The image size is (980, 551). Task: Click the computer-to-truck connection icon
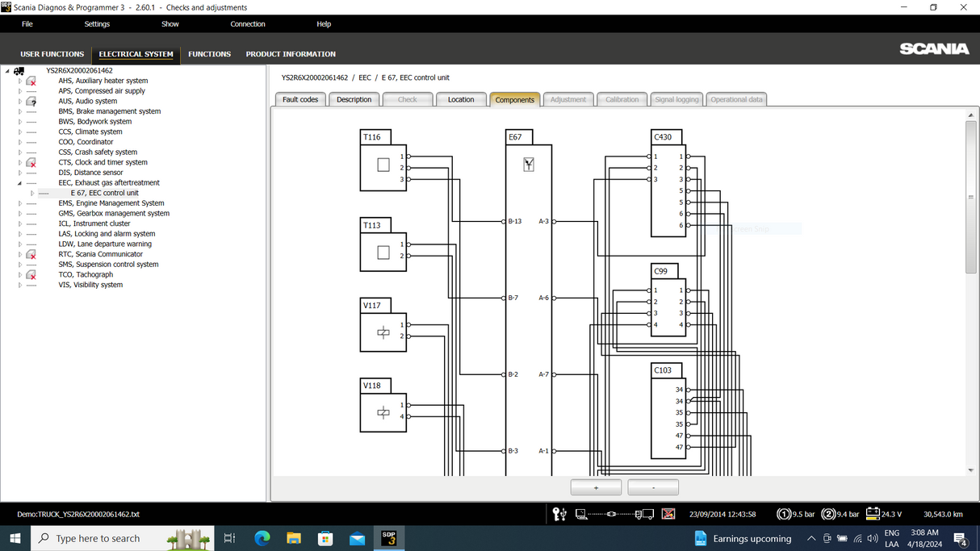pyautogui.click(x=615, y=514)
